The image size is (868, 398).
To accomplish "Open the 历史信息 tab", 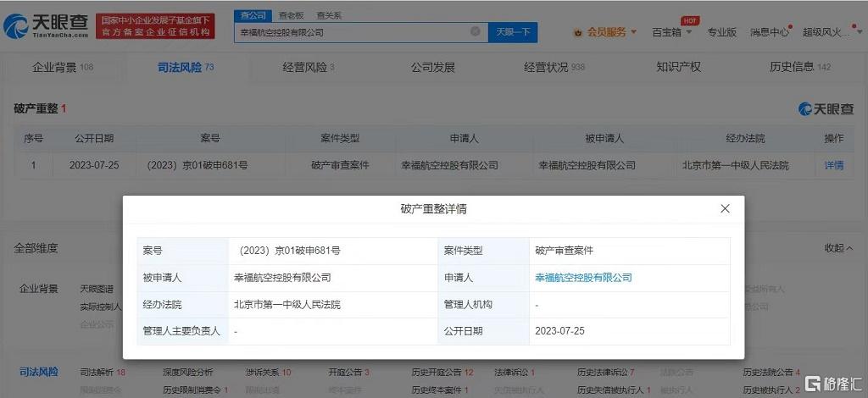I will point(800,68).
